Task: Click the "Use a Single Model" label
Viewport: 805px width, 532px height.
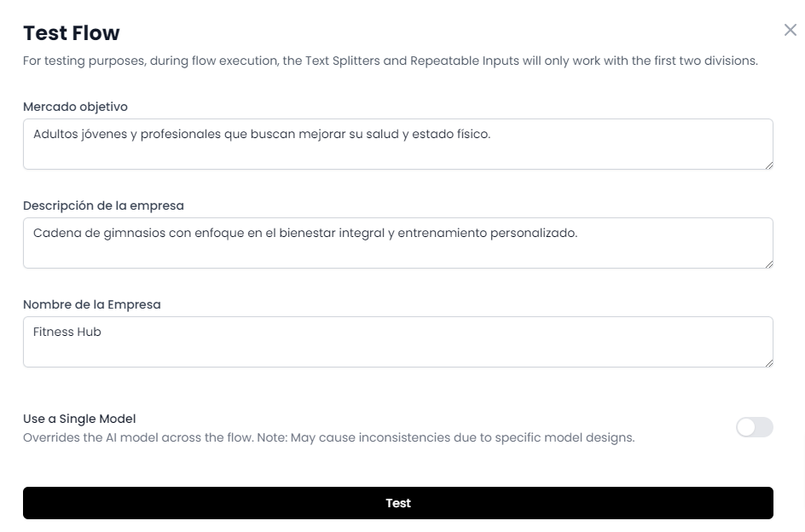Action: [79, 419]
